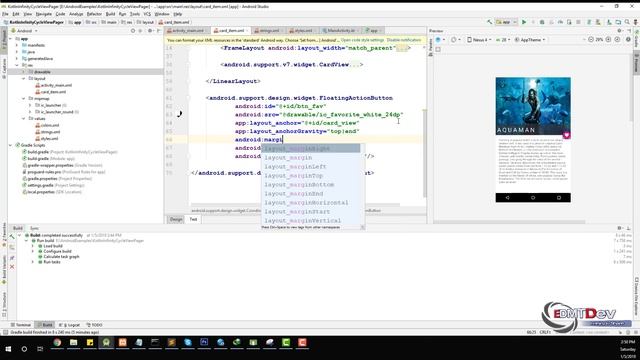Select layout_marginBottom suggestion
The height and width of the screenshot is (360, 640).
tap(310, 184)
